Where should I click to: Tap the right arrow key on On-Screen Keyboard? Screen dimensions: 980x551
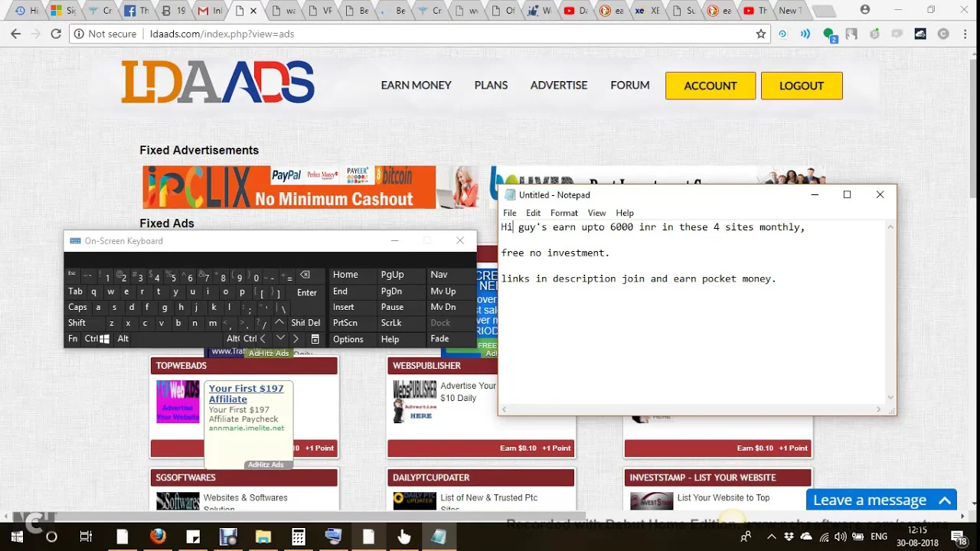[296, 338]
